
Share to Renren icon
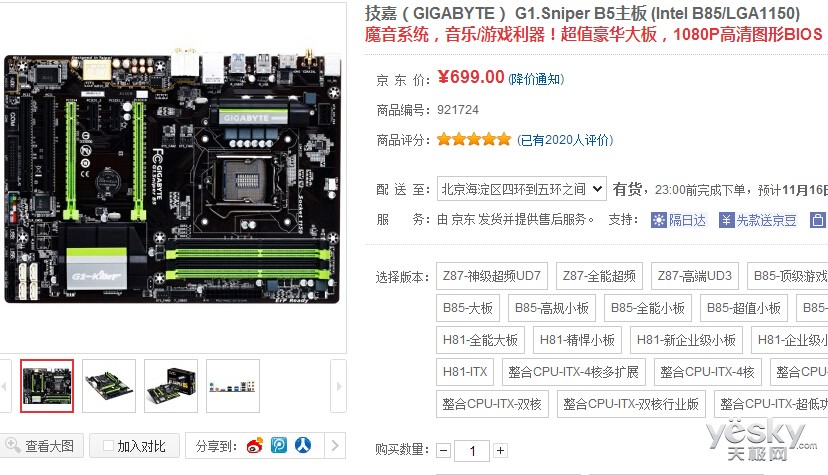pyautogui.click(x=303, y=445)
